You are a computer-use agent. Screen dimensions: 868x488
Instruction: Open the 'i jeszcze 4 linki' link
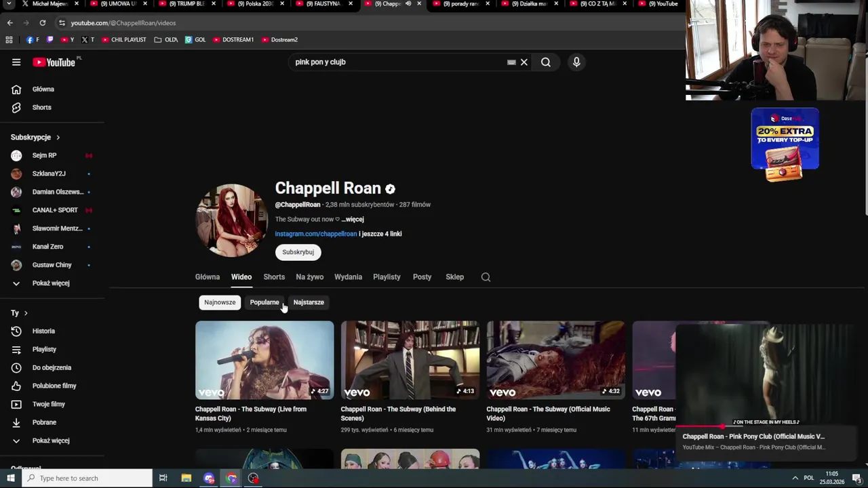380,234
